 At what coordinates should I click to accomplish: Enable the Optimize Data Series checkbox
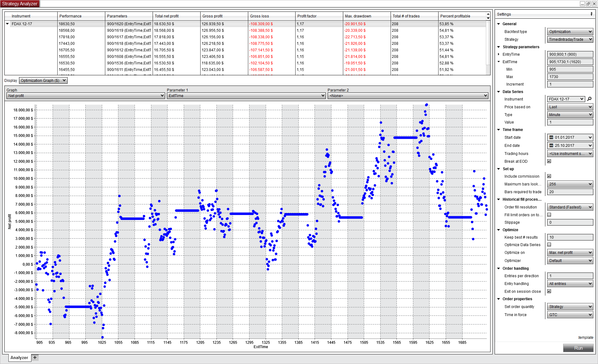point(549,245)
